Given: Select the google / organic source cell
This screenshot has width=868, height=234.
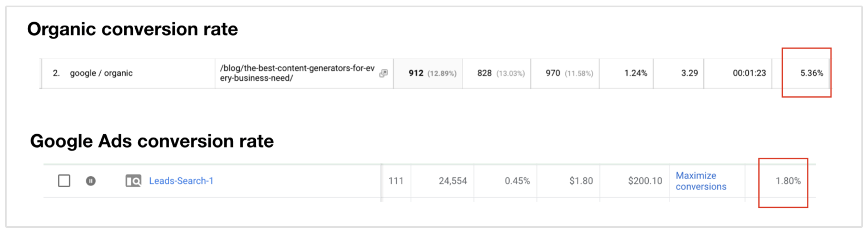Looking at the screenshot, I should click(x=101, y=73).
